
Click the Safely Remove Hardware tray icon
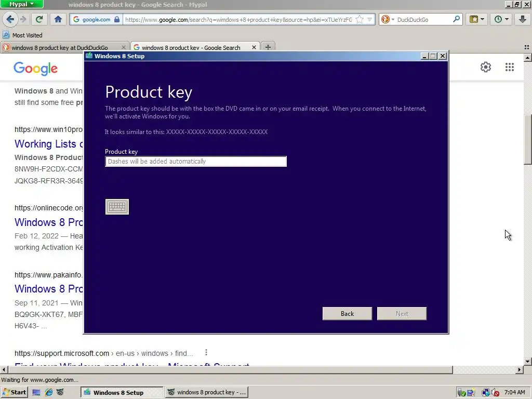(x=461, y=393)
